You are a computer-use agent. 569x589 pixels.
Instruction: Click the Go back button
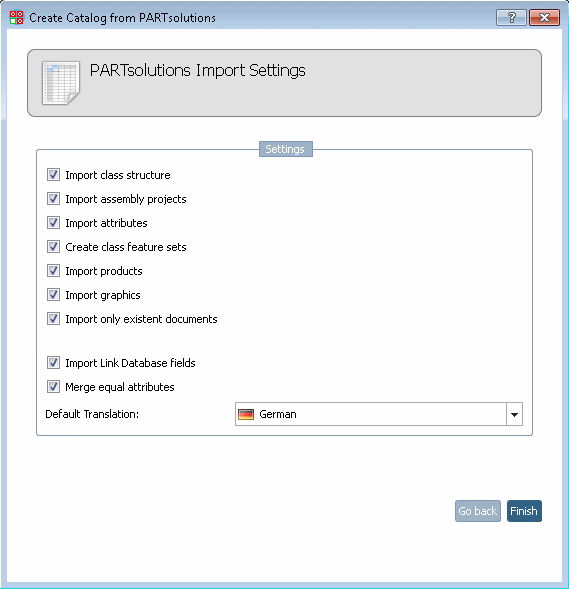(478, 511)
